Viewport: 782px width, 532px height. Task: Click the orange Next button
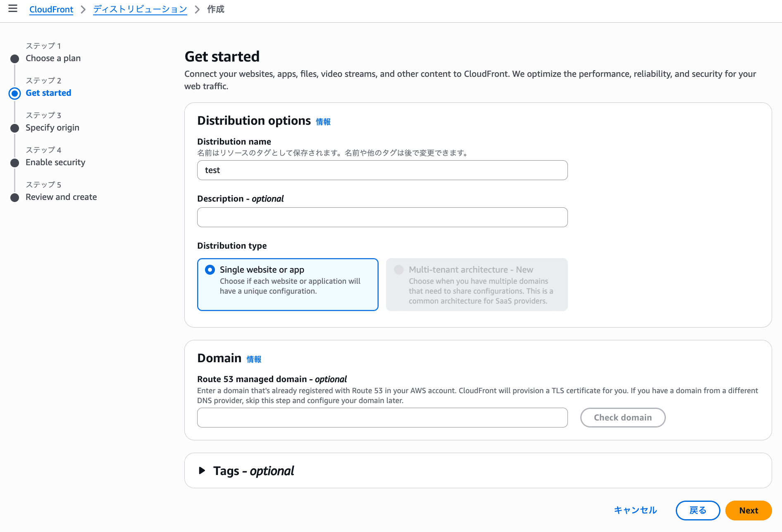[x=748, y=511]
